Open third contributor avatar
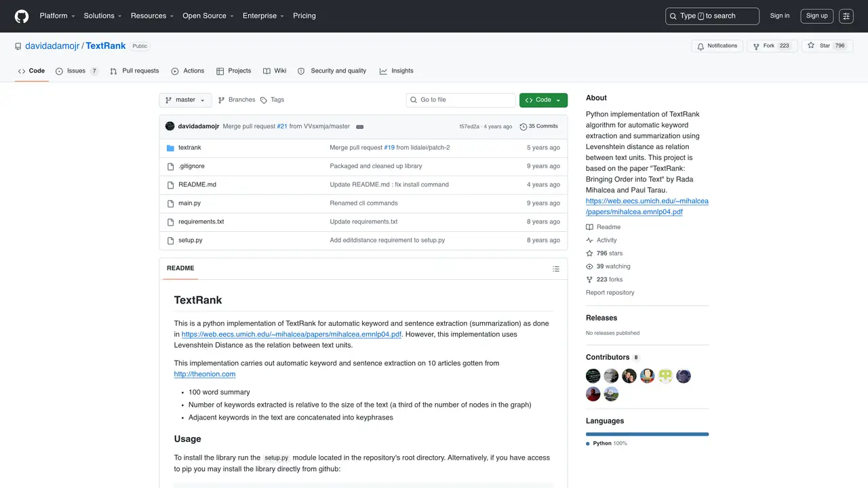This screenshot has height=488, width=868. (x=629, y=376)
